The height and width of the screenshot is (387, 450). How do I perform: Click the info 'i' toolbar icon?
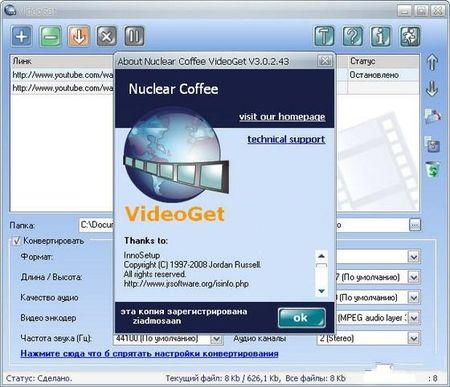pos(381,36)
